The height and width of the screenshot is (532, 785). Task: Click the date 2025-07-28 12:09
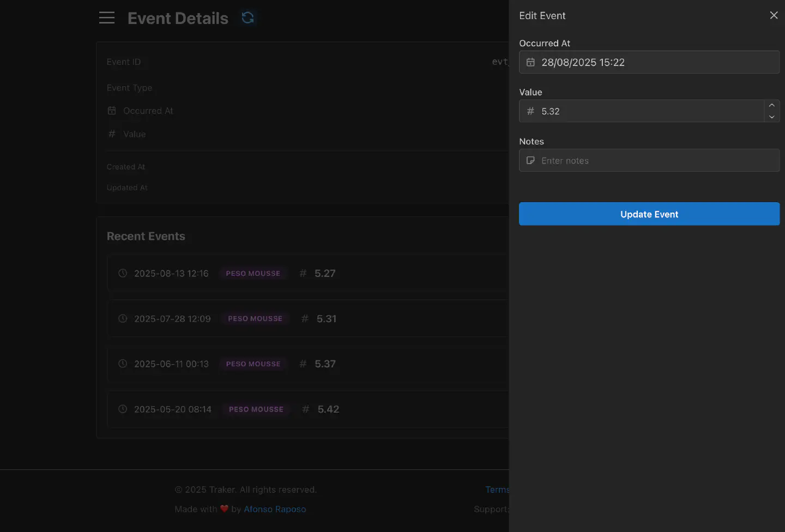pos(172,318)
